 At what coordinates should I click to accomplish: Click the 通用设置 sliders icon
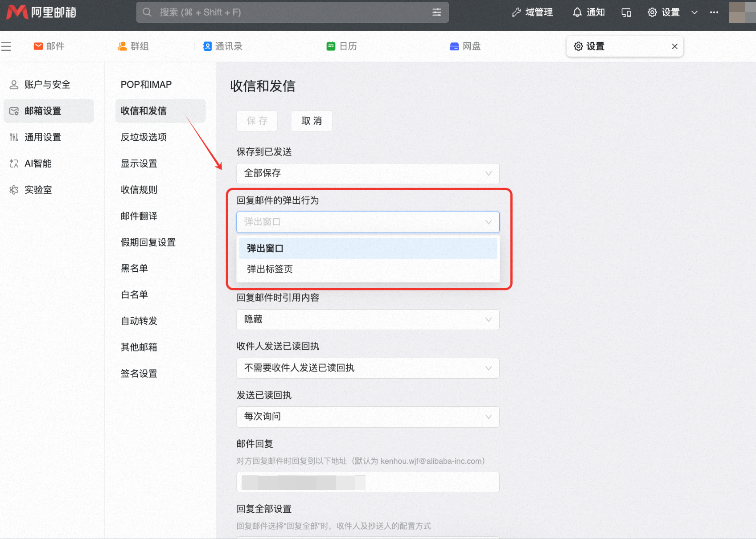tap(14, 137)
